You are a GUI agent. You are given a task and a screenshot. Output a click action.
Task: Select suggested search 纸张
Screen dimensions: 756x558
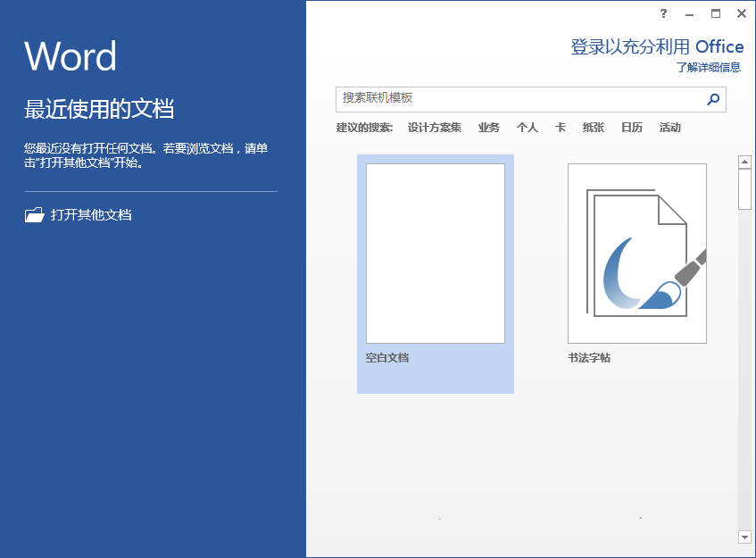pyautogui.click(x=593, y=128)
